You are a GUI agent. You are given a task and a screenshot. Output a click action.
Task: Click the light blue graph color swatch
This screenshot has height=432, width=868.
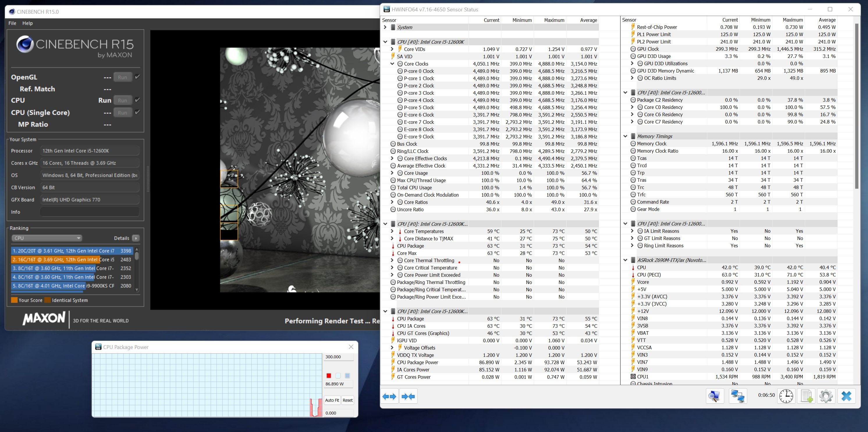click(x=347, y=376)
